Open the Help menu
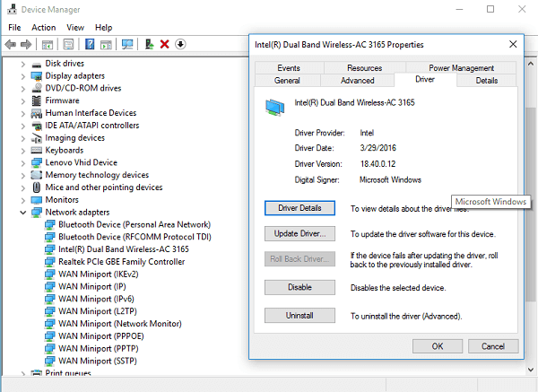Image resolution: width=538 pixels, height=392 pixels. click(x=103, y=28)
